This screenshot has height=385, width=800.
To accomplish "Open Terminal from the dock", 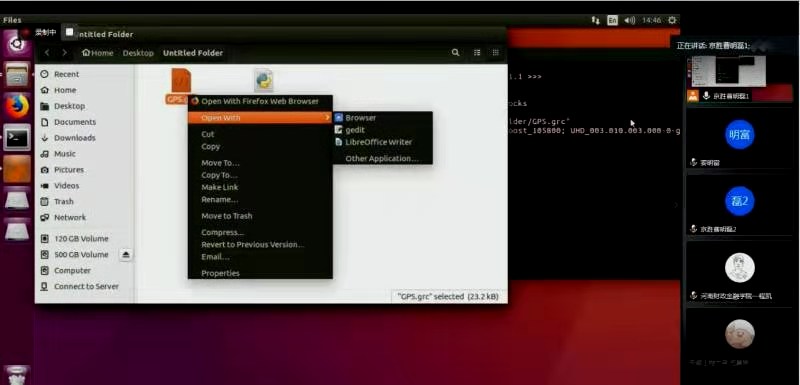I will click(17, 137).
